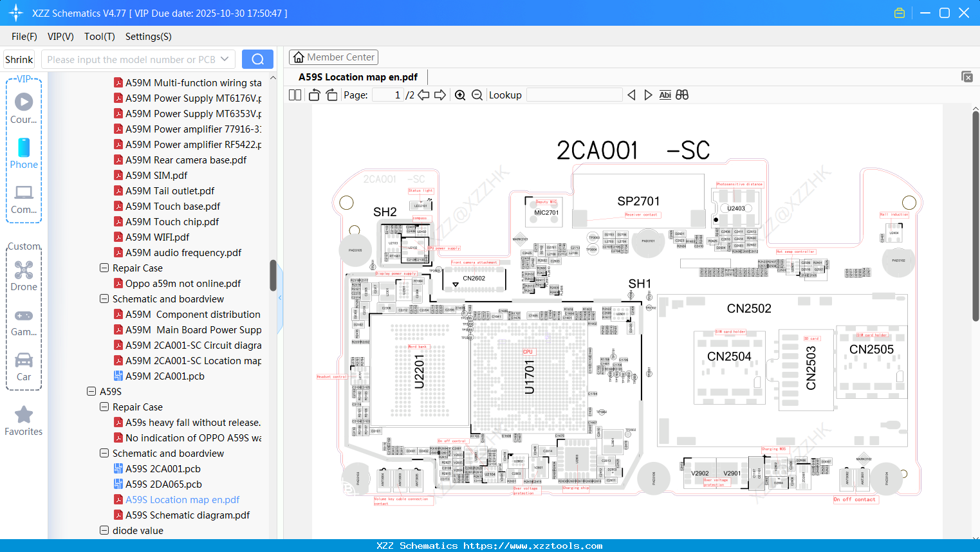
Task: Toggle the two-page view layout icon
Action: [295, 95]
